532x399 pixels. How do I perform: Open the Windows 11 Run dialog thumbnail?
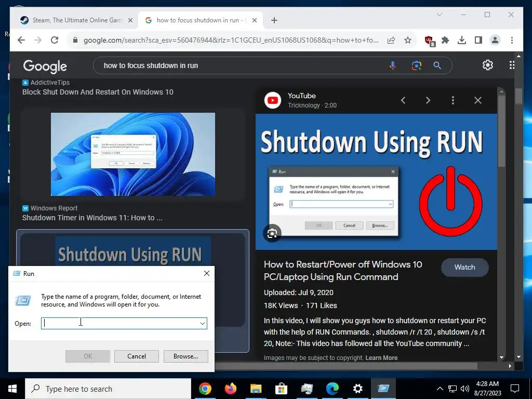pyautogui.click(x=132, y=154)
